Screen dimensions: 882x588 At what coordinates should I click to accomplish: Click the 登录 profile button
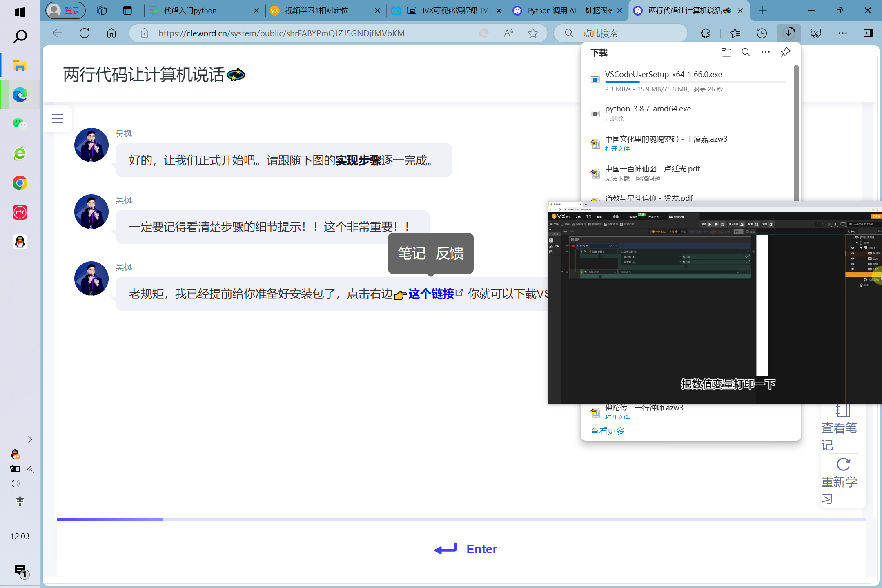(x=65, y=11)
